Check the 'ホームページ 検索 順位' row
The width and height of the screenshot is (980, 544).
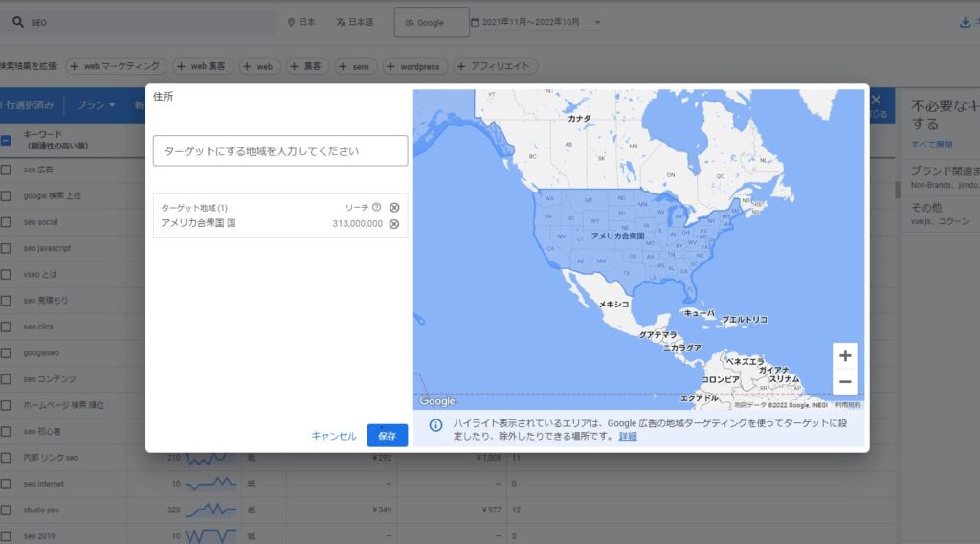pos(6,405)
